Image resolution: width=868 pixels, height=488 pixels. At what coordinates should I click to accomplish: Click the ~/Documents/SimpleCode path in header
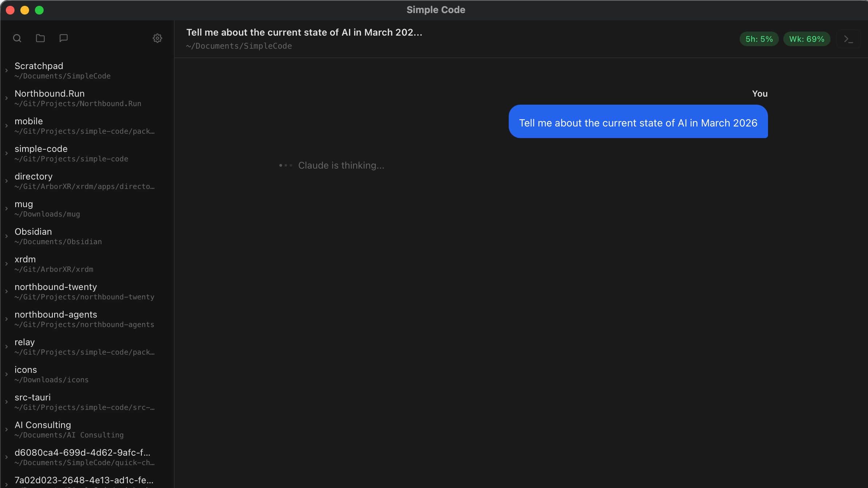(239, 46)
